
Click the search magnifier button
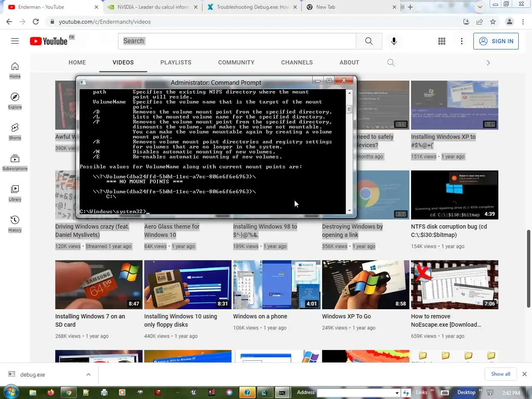pos(369,41)
